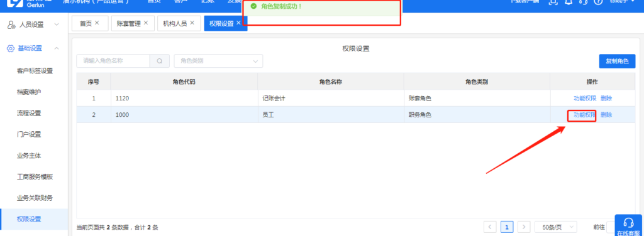This screenshot has height=236, width=644.
Task: Click the 角色复制成功 notification message
Action: coord(282,6)
